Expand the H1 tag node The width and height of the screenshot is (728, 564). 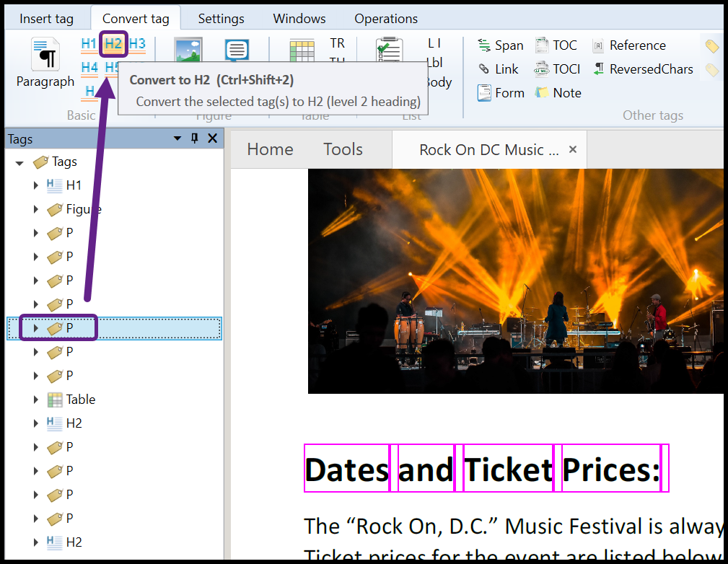tap(36, 185)
